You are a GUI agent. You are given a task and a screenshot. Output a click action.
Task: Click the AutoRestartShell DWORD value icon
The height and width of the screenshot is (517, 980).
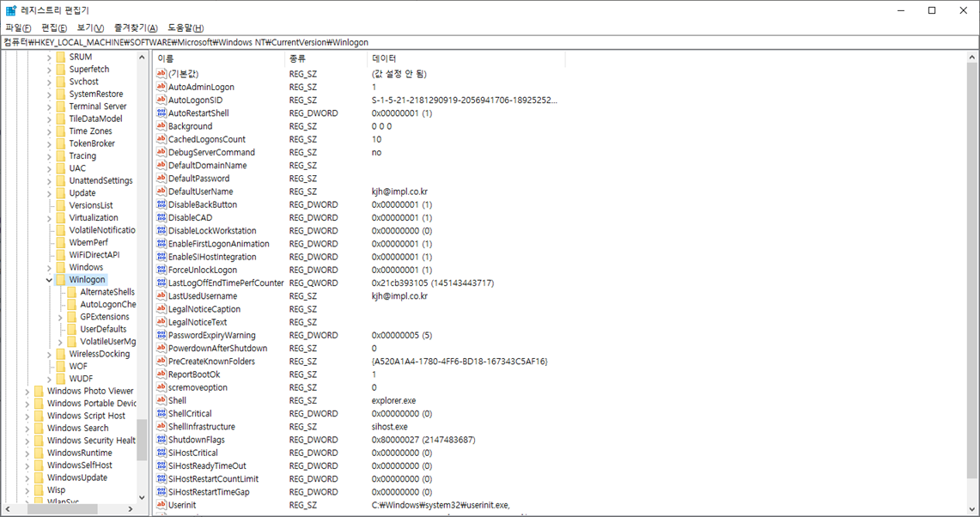click(161, 113)
